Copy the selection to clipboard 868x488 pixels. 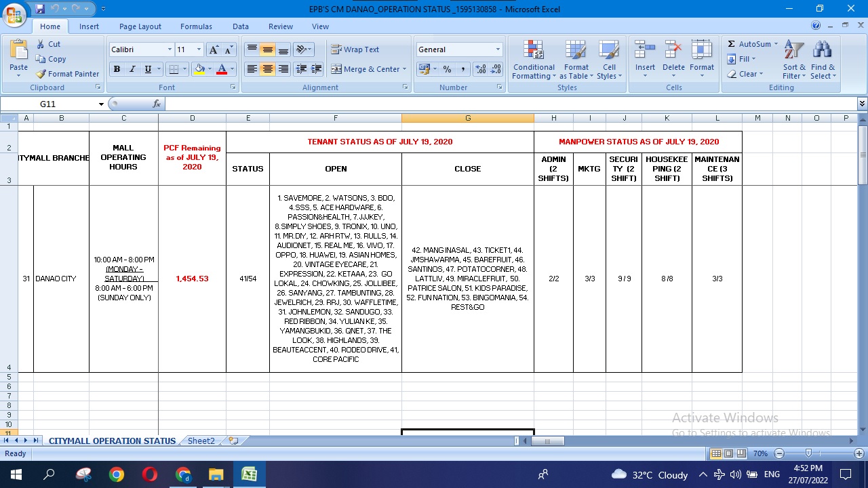coord(51,59)
